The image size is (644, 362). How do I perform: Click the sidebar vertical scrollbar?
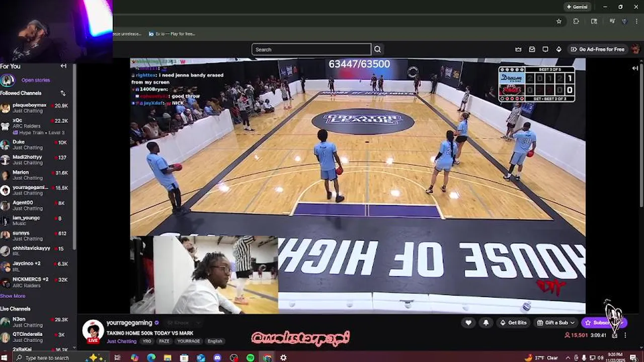click(74, 156)
